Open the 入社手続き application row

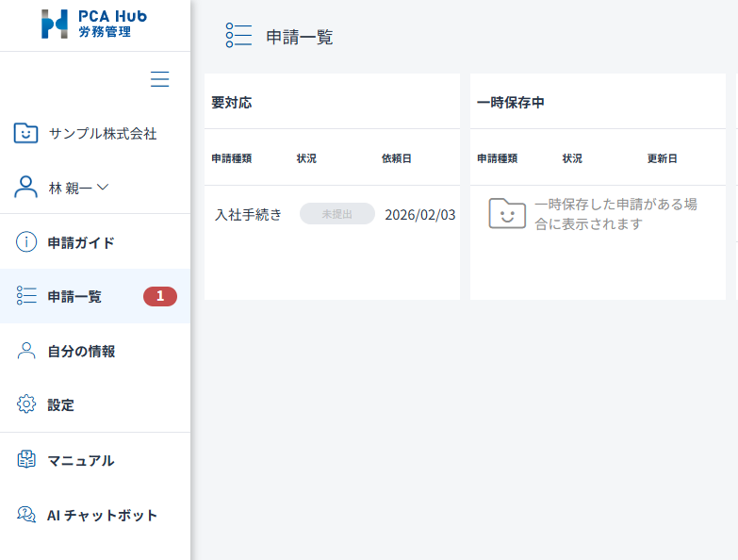tap(248, 214)
